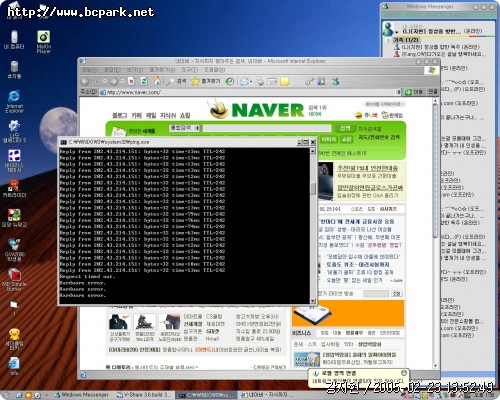Collapse the Messenger contact group header

click(x=388, y=40)
